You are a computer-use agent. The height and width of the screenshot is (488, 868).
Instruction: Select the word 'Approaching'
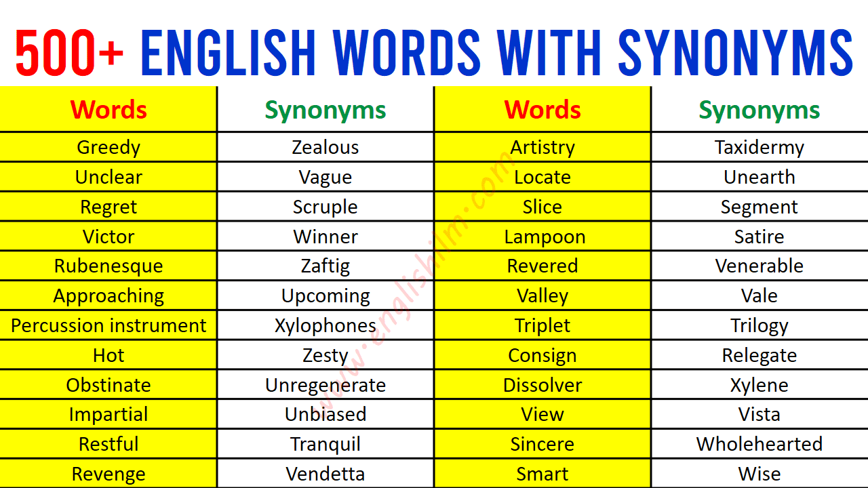click(108, 296)
